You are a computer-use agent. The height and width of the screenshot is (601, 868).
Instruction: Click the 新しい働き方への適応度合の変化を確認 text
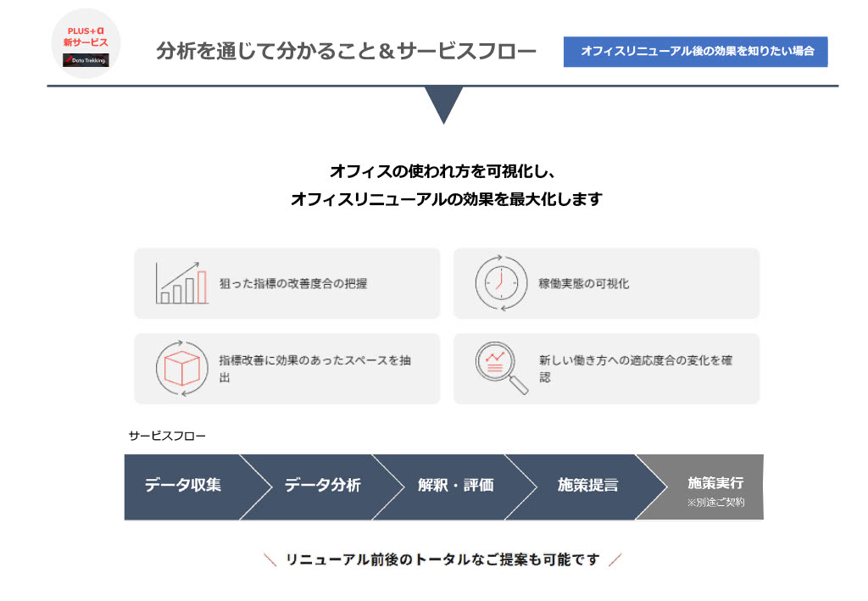click(635, 369)
